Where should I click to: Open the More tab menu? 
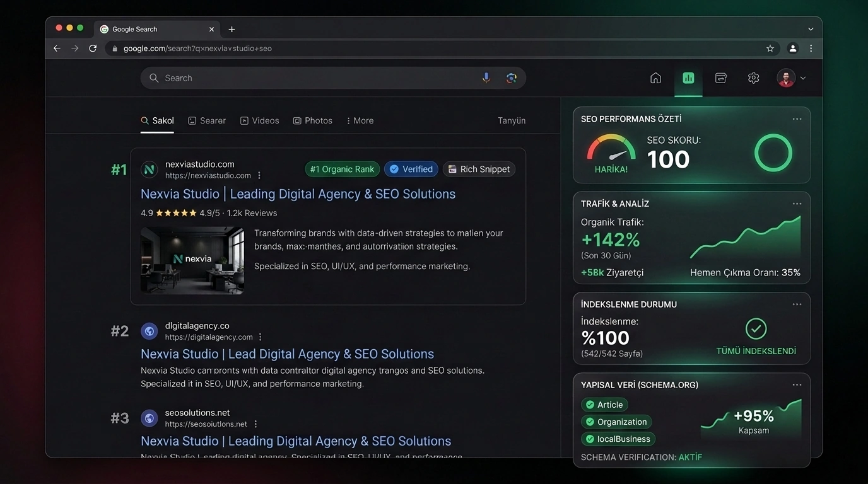tap(360, 120)
